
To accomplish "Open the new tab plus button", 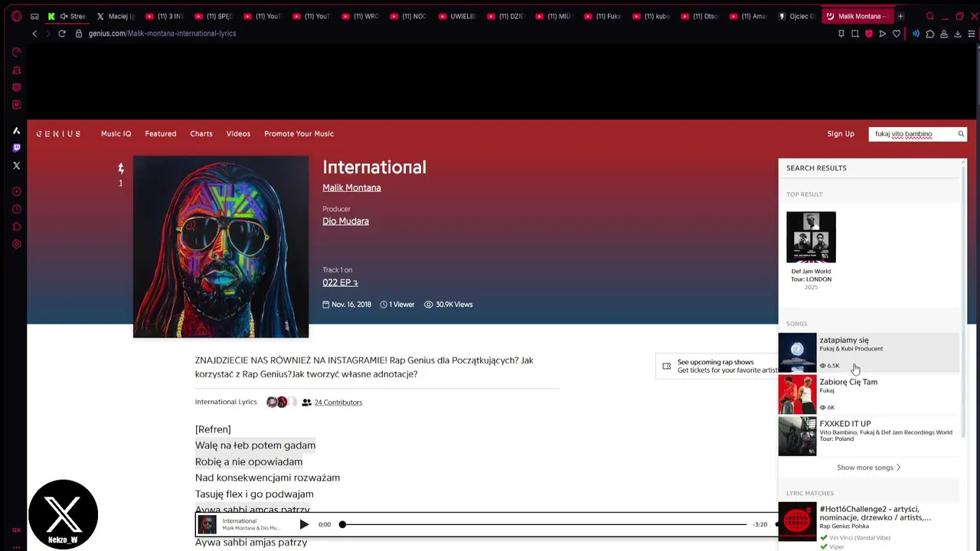I will 900,16.
